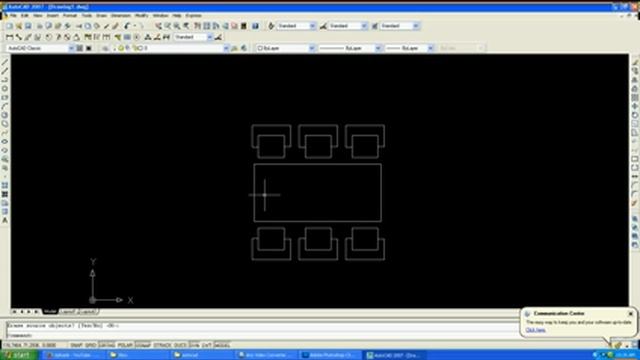Switch to the Layout2 tab
Viewport: 640px width, 360px height.
click(88, 311)
